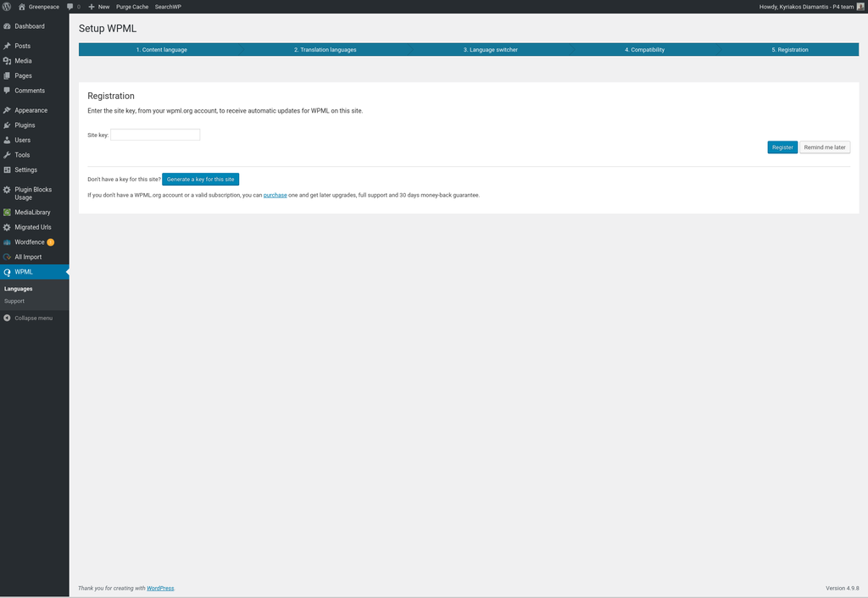Viewport: 868px width, 598px height.
Task: Go to step 2. Translation languages
Action: coord(325,50)
